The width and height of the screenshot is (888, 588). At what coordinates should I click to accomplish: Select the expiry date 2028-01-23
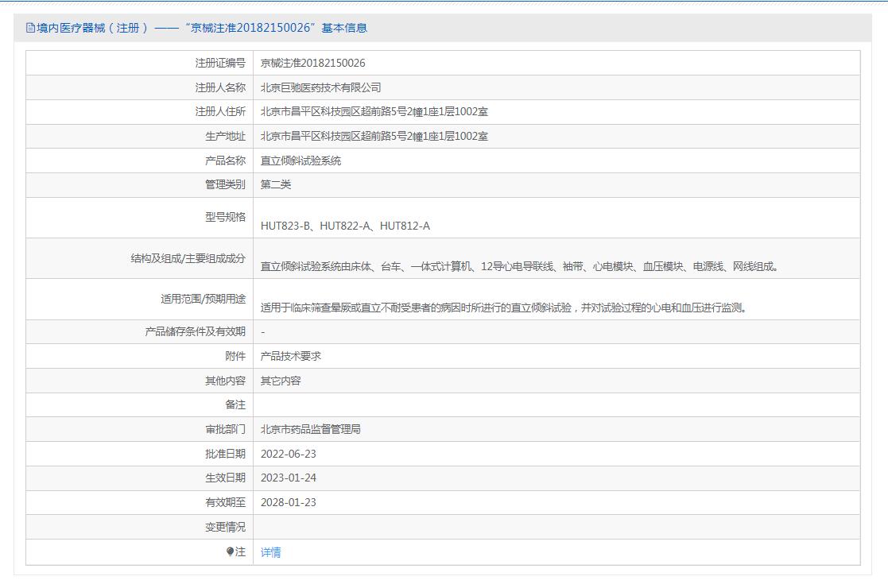288,502
